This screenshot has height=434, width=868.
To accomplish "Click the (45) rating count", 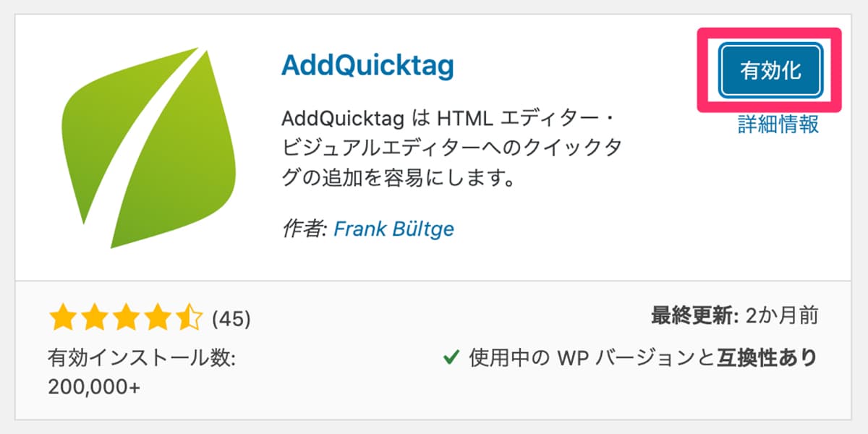I will coord(231,318).
